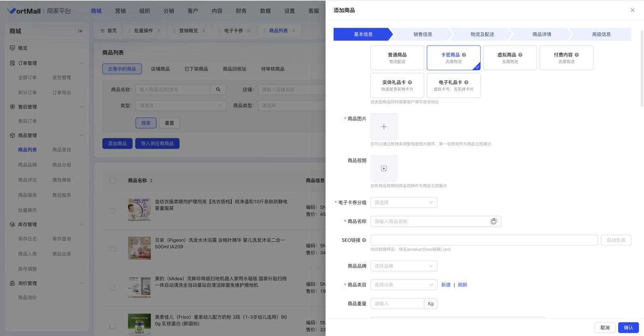Click the emoji icon in product name field
This screenshot has width=644, height=336.
494,221
